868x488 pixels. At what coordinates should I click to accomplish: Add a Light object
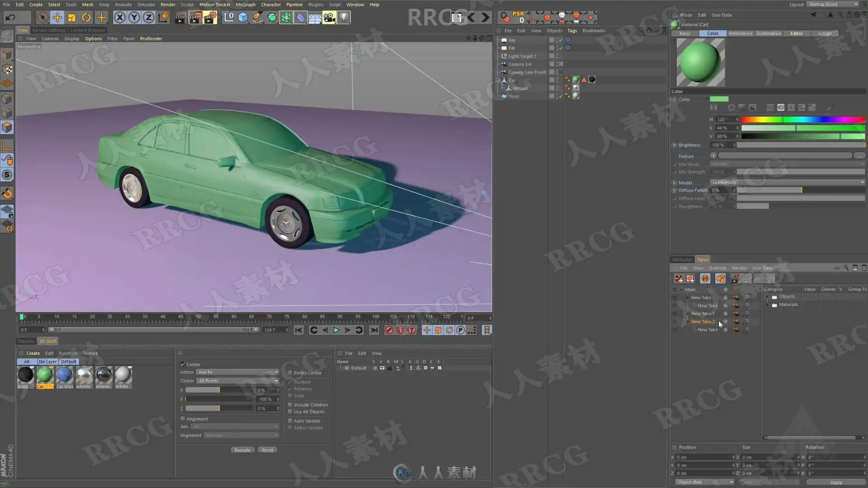pyautogui.click(x=344, y=18)
